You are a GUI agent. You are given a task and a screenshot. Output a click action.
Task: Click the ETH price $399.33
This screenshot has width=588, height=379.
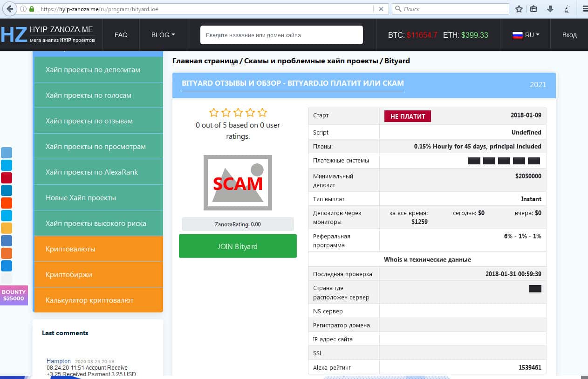475,35
